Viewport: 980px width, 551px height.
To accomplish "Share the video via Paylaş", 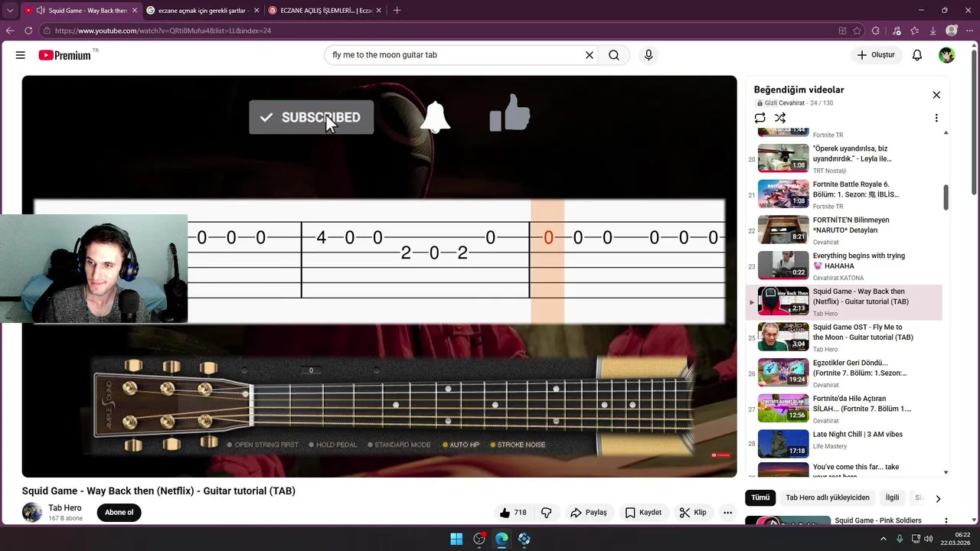I will tap(589, 513).
